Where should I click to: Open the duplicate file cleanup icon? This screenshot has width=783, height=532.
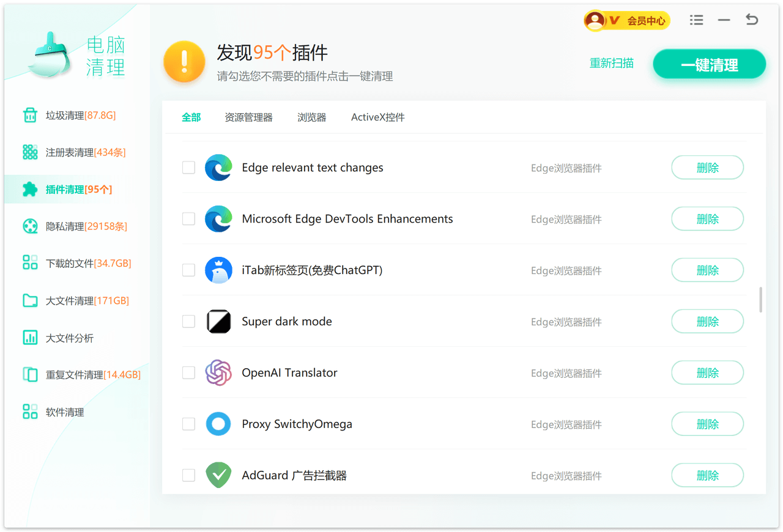(30, 374)
